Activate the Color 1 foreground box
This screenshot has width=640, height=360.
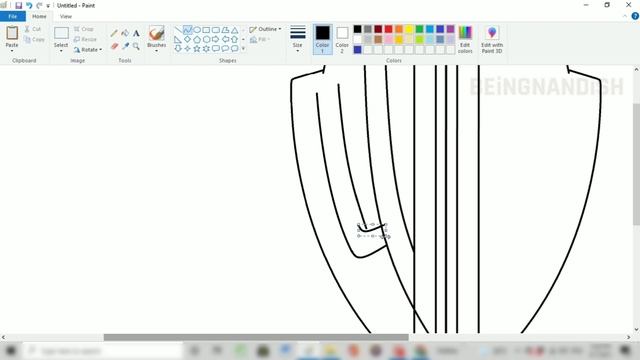click(322, 39)
